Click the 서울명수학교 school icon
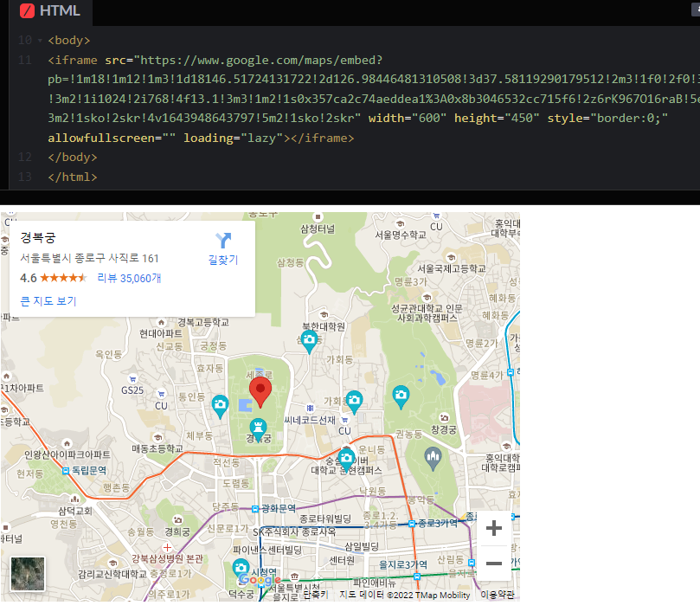700x612 pixels. tap(401, 223)
